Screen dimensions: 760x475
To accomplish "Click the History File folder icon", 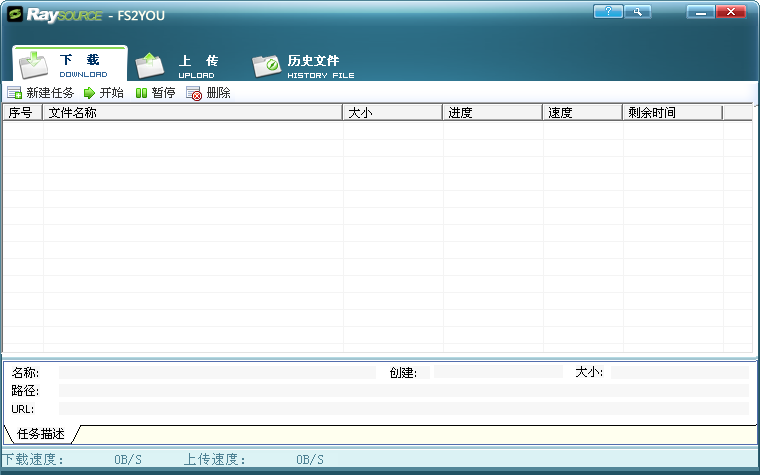I will point(267,66).
